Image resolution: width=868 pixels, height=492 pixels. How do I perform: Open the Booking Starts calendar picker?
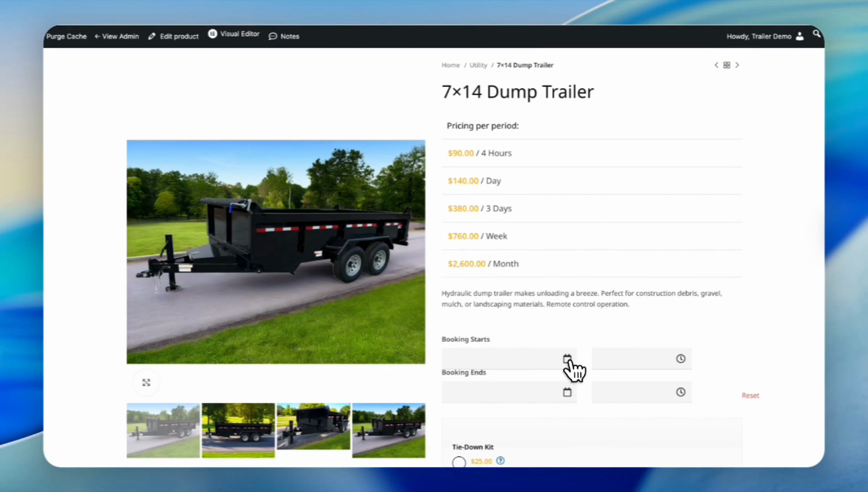[x=567, y=359]
